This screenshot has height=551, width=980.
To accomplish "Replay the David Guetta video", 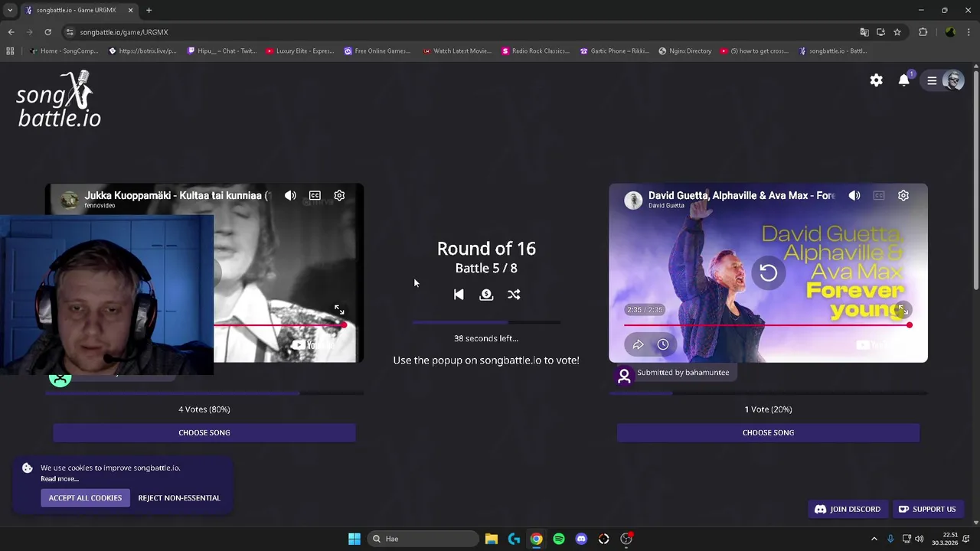I will click(768, 272).
